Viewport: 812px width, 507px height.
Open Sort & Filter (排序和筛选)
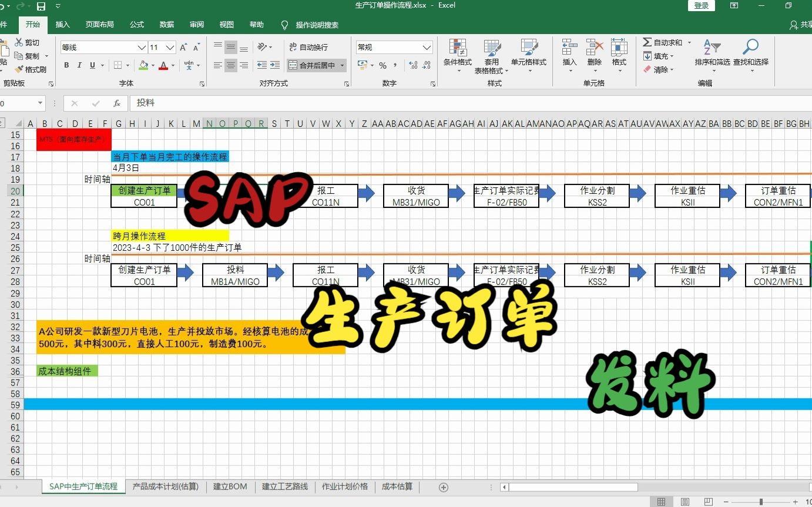pyautogui.click(x=712, y=56)
